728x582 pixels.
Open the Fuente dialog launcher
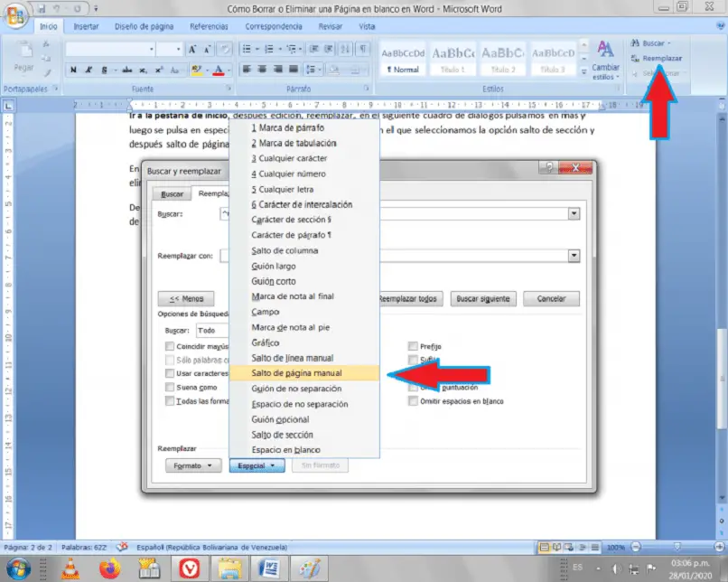point(229,89)
